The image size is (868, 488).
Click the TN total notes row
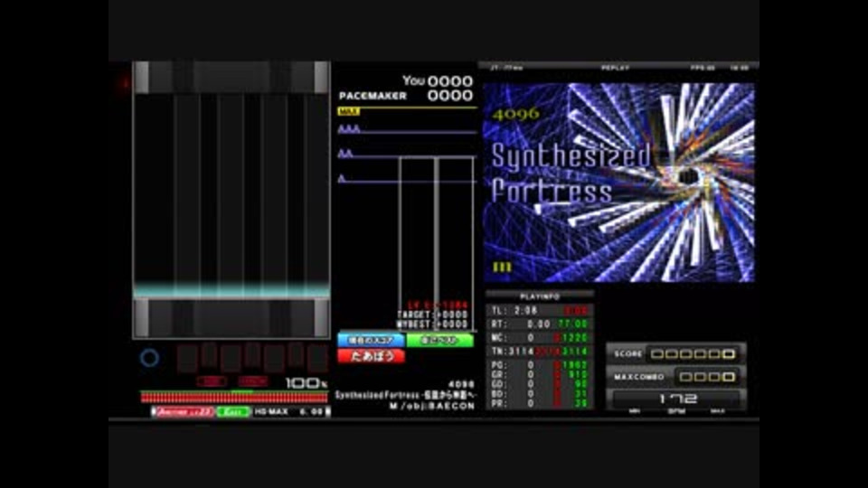click(540, 352)
